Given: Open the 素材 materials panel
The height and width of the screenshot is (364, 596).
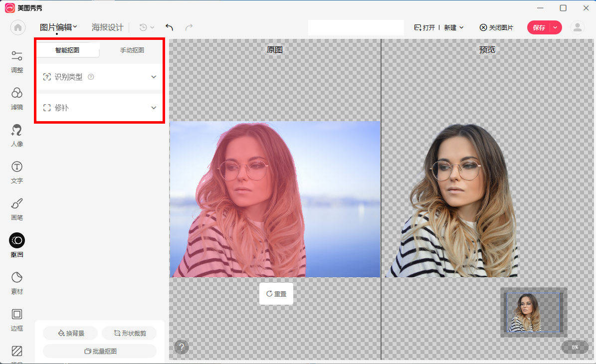Looking at the screenshot, I should click(17, 283).
